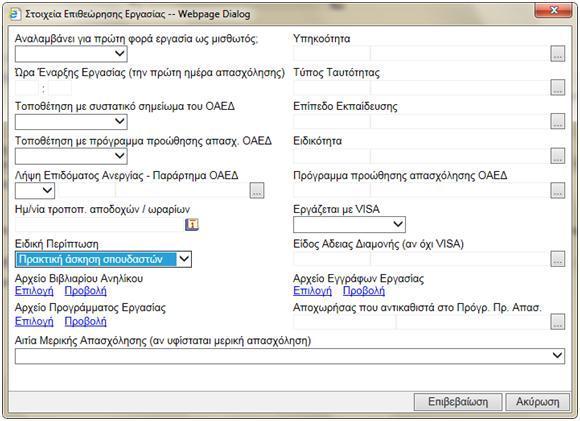The image size is (580, 421).
Task: Open calendar icon for Ημ/νία τροποπ. αποδοχών
Action: coord(192,224)
